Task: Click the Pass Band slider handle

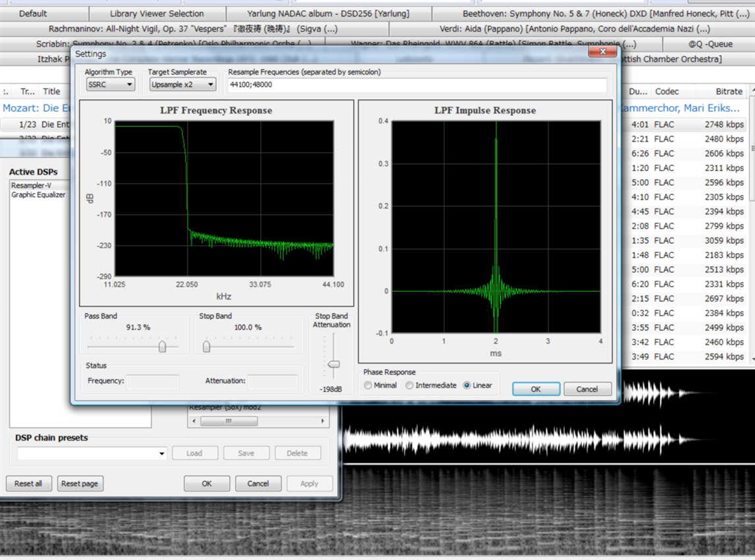Action: [x=162, y=346]
